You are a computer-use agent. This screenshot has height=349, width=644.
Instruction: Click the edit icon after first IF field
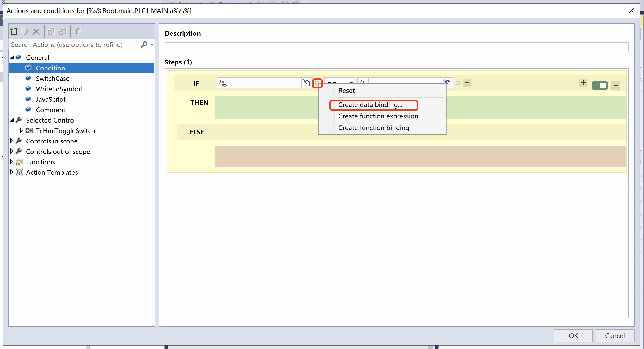[306, 83]
